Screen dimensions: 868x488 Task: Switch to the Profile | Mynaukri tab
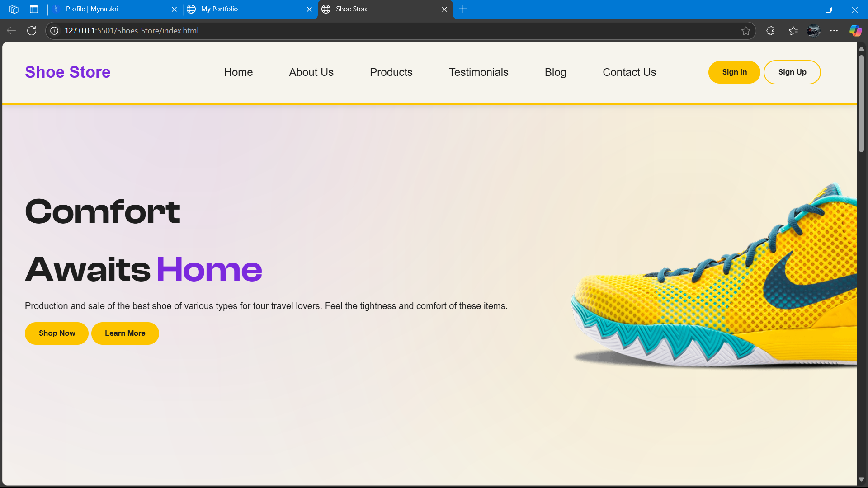(x=115, y=9)
